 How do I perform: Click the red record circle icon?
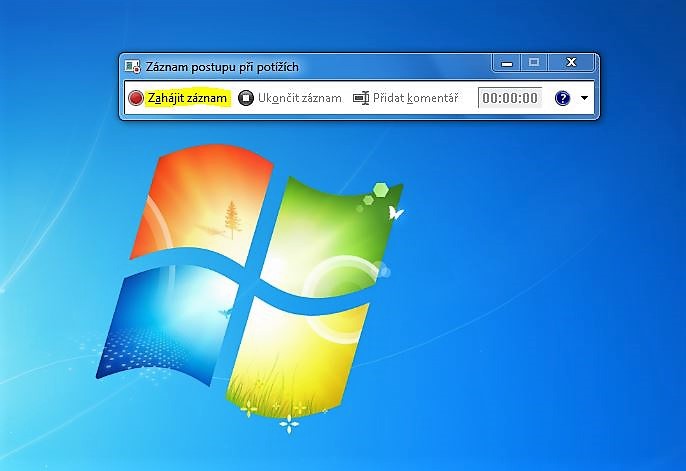pyautogui.click(x=136, y=98)
